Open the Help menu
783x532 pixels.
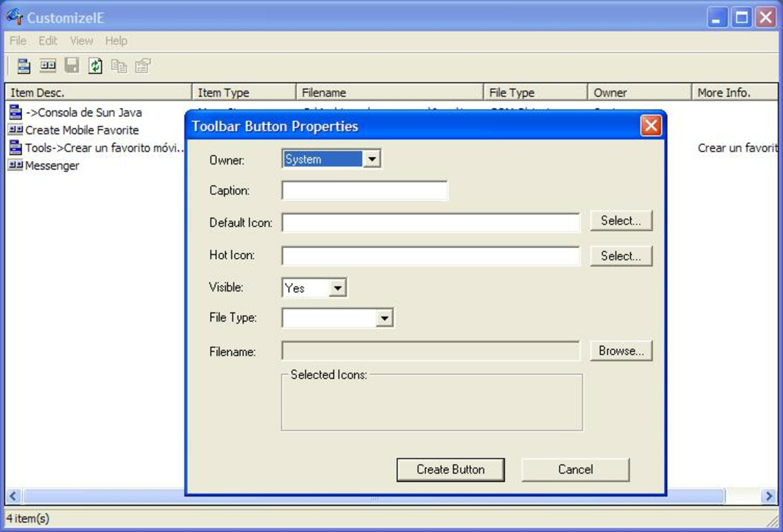coord(116,41)
